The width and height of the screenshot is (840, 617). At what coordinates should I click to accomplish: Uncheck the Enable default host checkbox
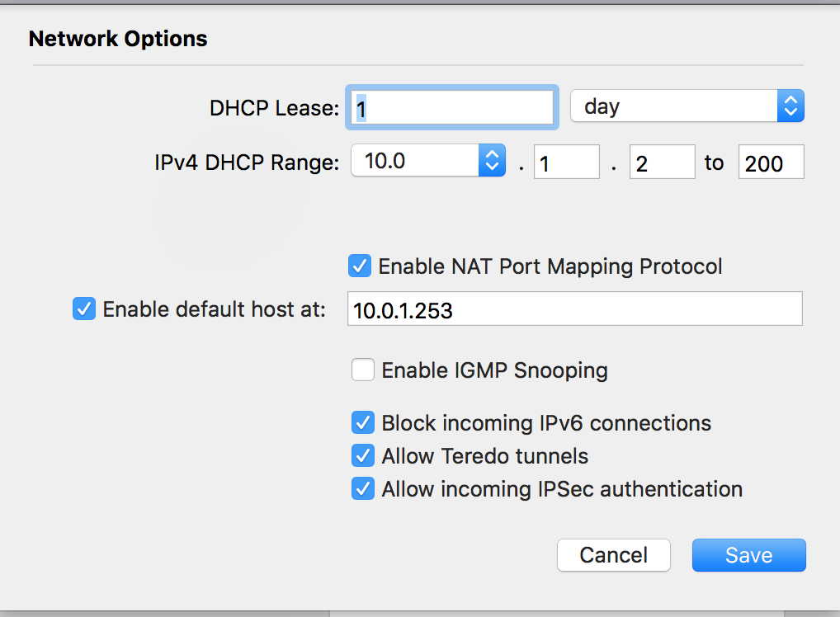click(x=84, y=309)
